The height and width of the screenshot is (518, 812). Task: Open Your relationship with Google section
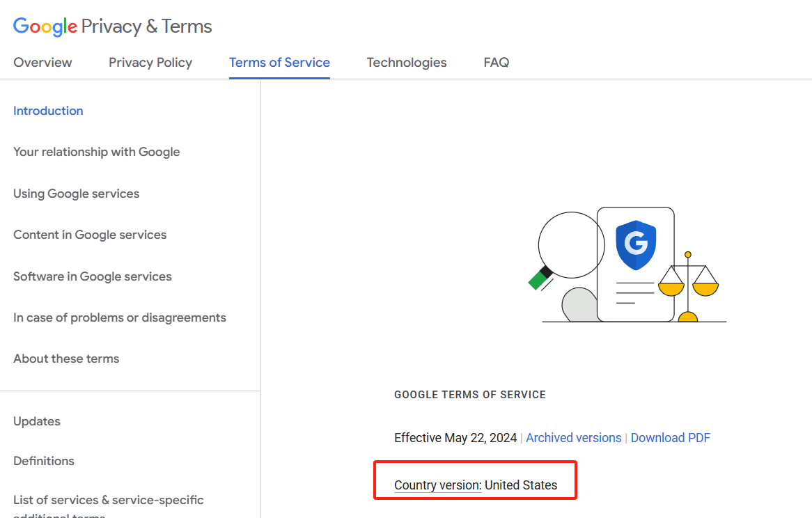96,152
